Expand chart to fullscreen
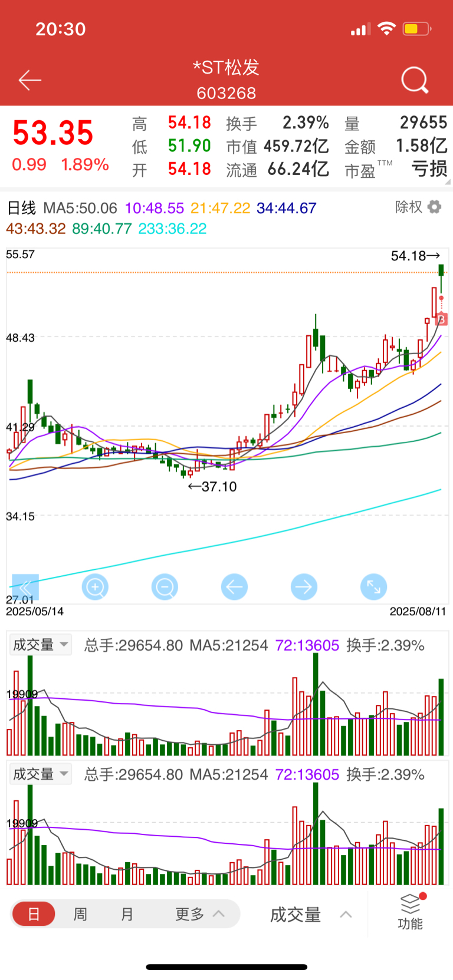The image size is (453, 980). pos(373,587)
